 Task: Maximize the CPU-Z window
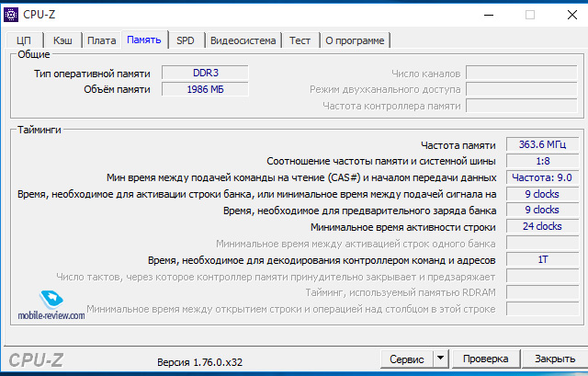(530, 15)
